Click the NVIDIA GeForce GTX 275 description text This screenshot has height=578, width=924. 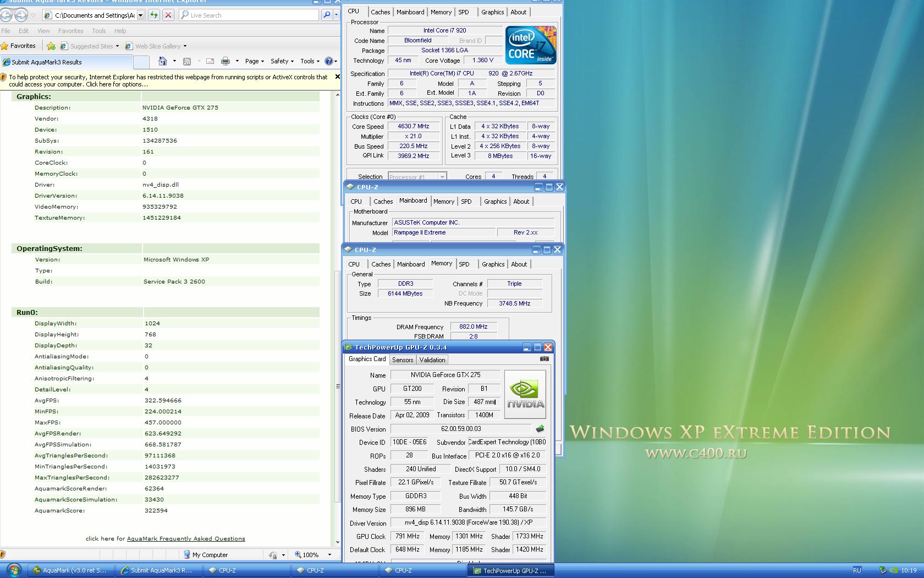(x=180, y=107)
